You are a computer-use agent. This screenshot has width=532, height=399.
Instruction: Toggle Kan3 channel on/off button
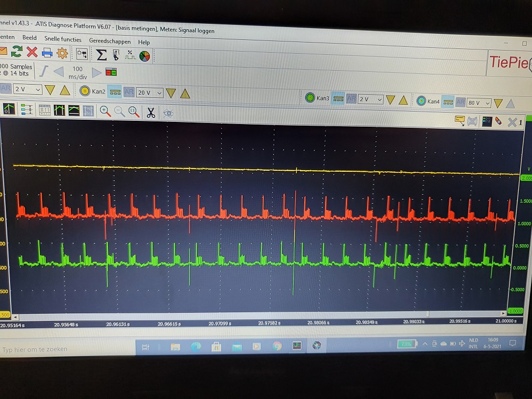pos(310,98)
